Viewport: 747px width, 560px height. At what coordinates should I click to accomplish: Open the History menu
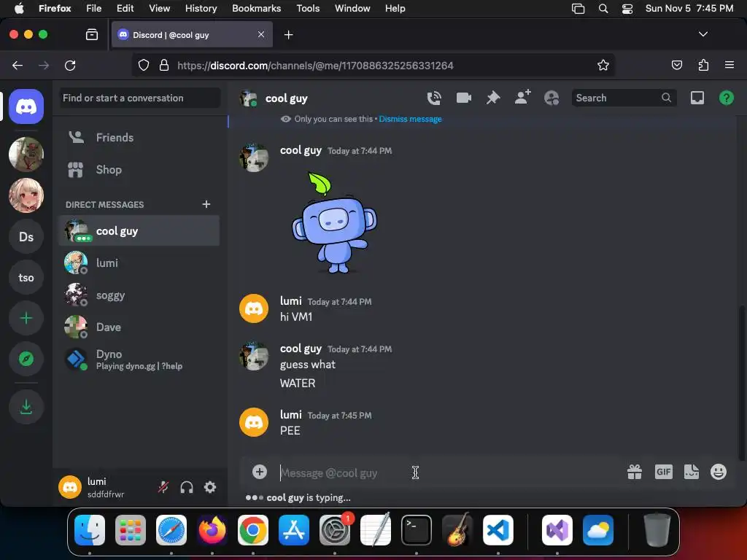tap(201, 8)
